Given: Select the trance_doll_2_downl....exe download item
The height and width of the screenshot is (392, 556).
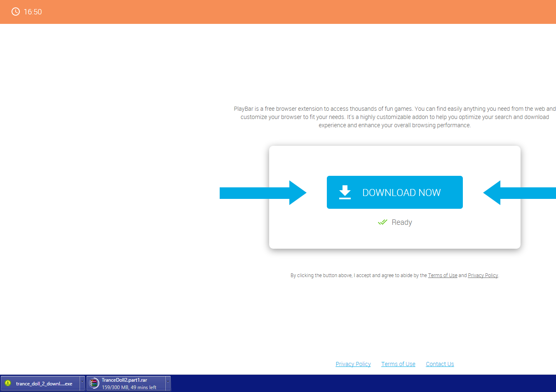Looking at the screenshot, I should [44, 383].
